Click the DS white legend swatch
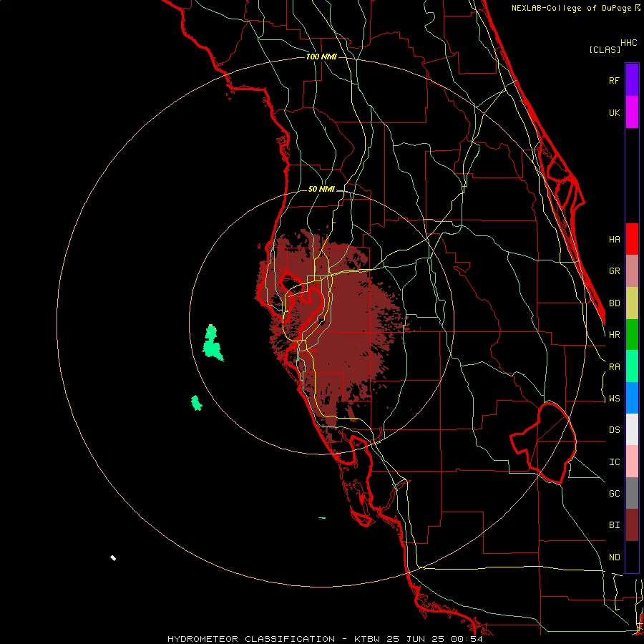 (632, 429)
